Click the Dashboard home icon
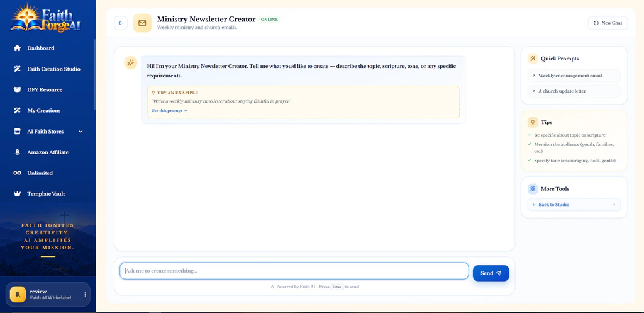 click(17, 48)
